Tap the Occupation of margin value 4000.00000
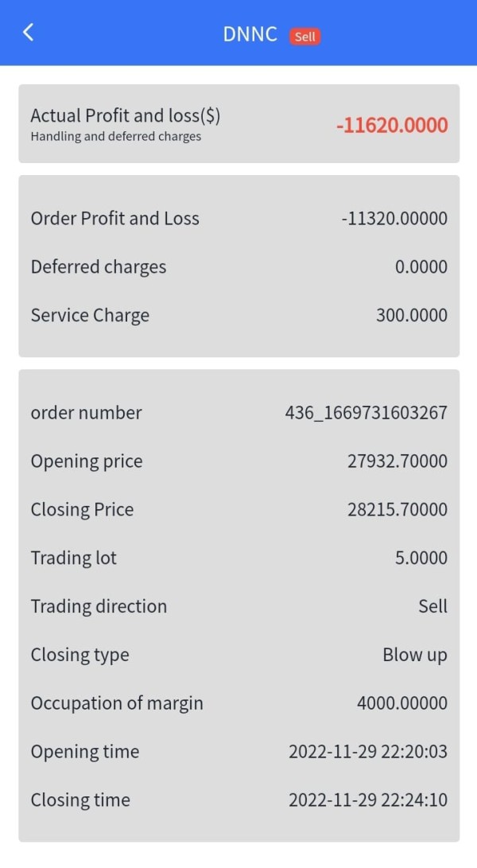Image resolution: width=477 pixels, height=868 pixels. click(401, 703)
